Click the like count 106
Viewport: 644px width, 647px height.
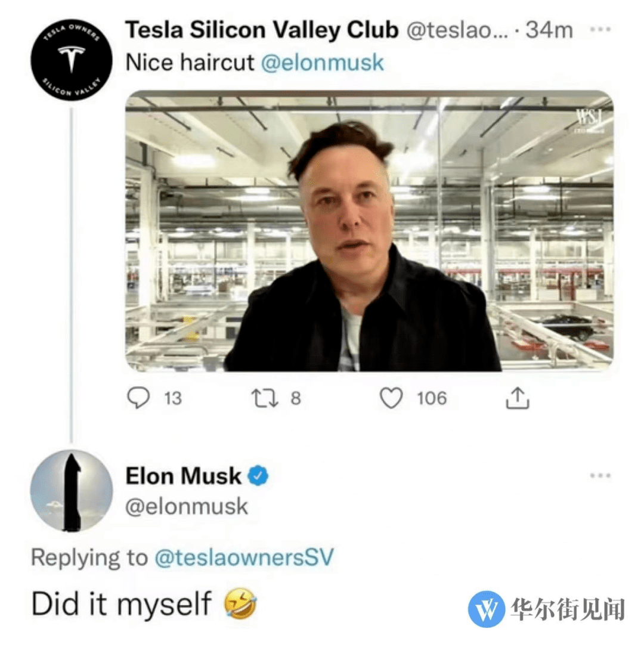pos(432,398)
